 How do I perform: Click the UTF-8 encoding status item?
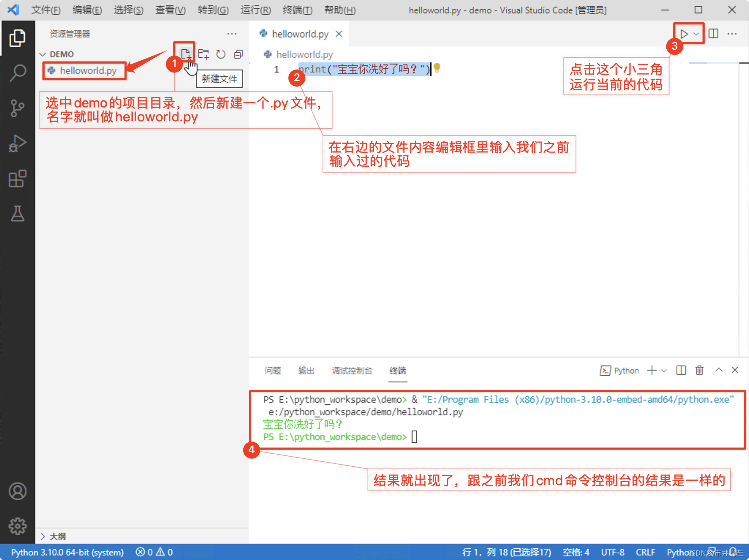click(x=613, y=552)
